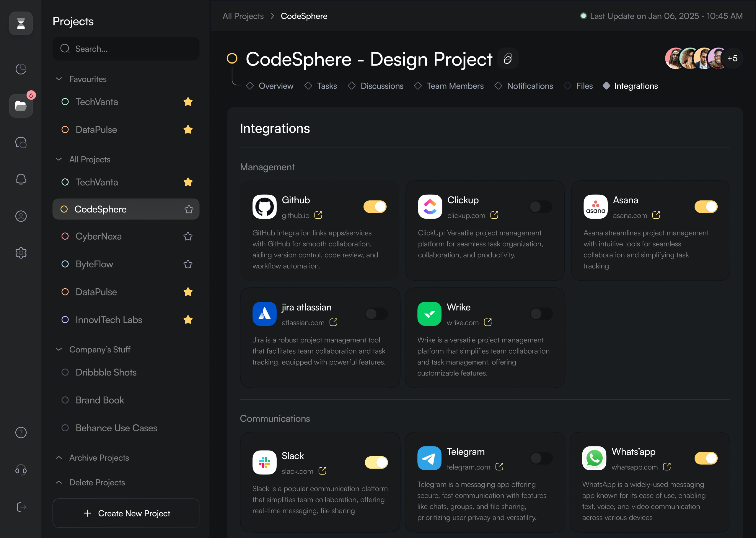The height and width of the screenshot is (538, 756).
Task: Open ByteFlow in All Projects list
Action: [x=126, y=264]
